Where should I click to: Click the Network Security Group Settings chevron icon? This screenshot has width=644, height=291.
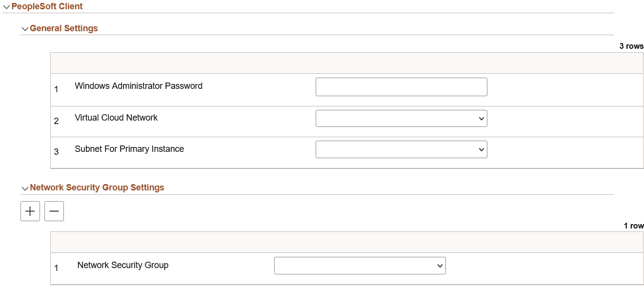[x=25, y=187]
